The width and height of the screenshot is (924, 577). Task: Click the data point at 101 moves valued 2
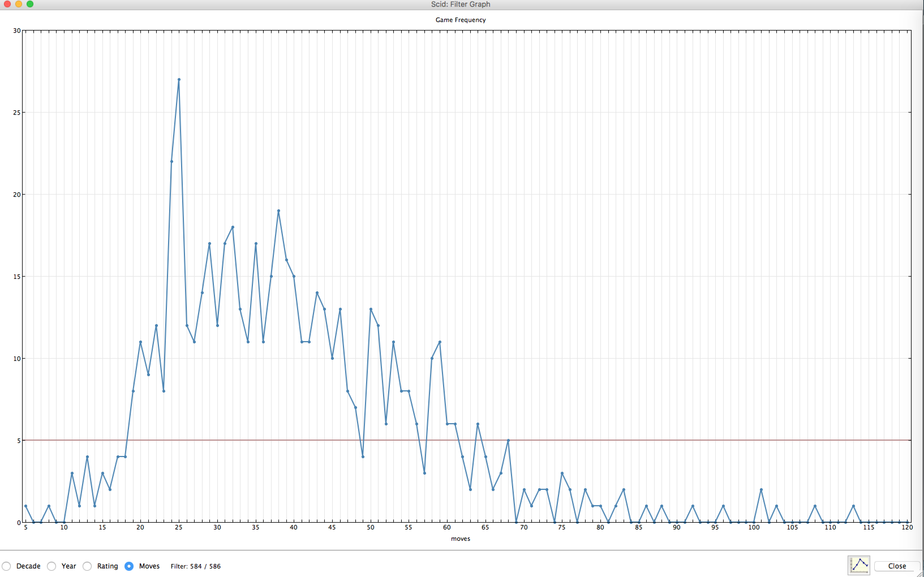pyautogui.click(x=761, y=490)
